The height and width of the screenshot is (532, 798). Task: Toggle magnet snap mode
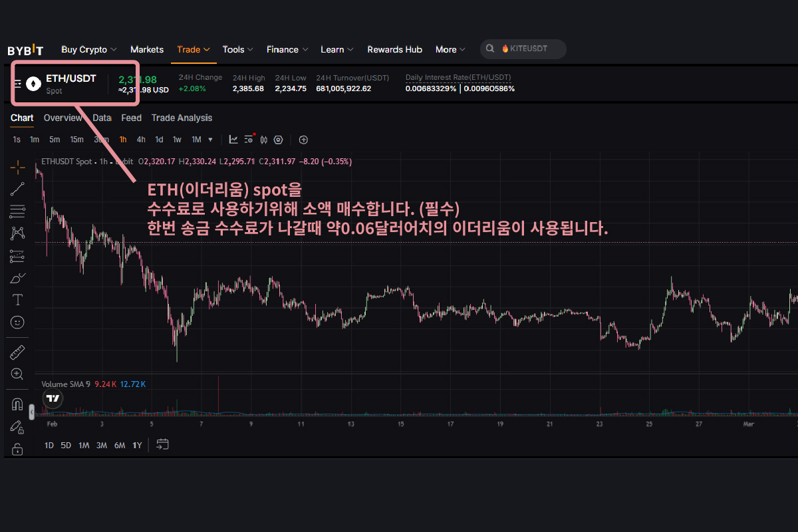(18, 404)
